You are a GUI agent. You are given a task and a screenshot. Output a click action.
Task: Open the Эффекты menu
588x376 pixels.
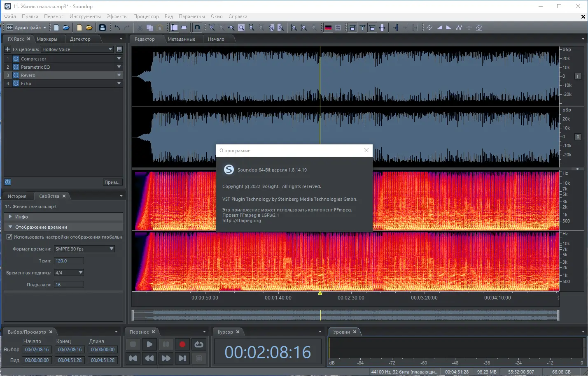117,16
